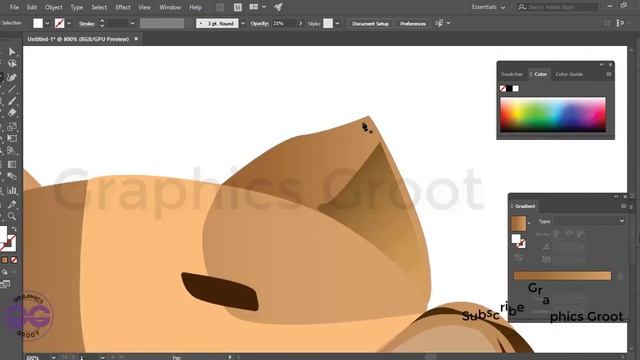This screenshot has width=640, height=360.
Task: Open Gradient panel options menu icon
Action: tap(623, 206)
